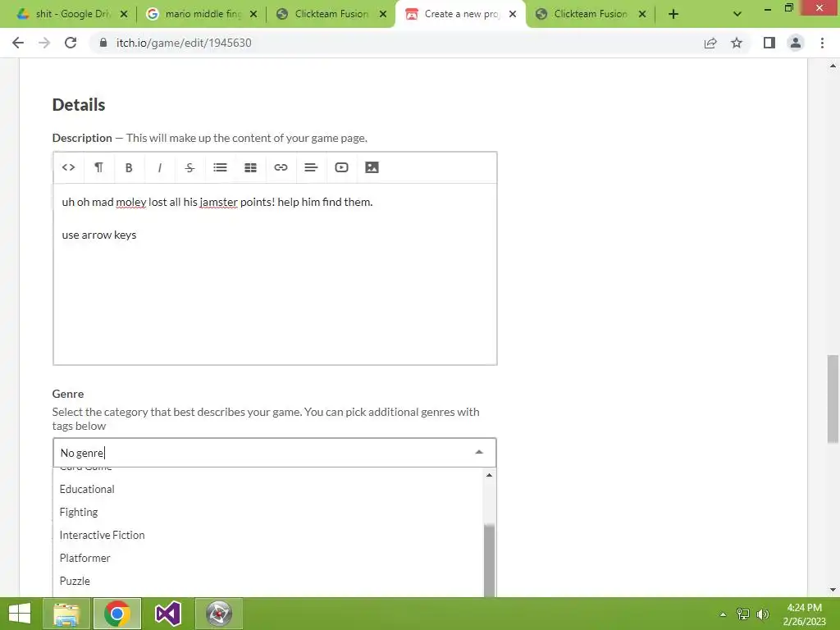840x630 pixels.
Task: Switch to the Chrome window in taskbar
Action: tap(117, 614)
